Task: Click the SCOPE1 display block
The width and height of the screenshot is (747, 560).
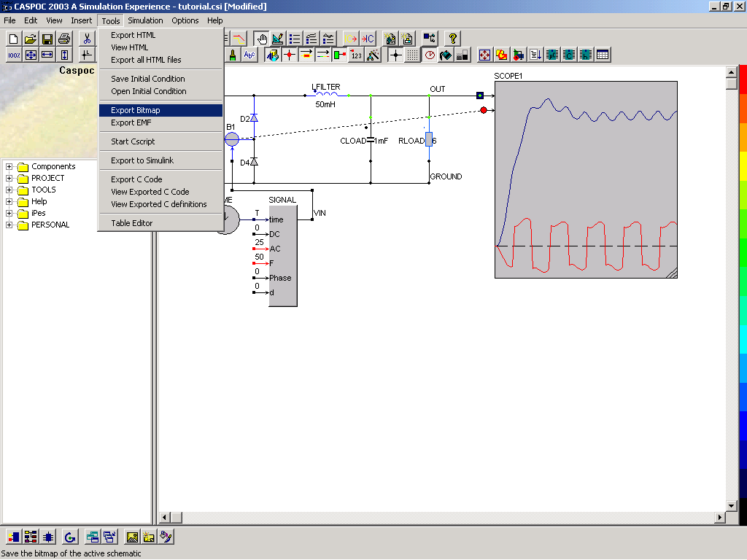Action: point(586,179)
